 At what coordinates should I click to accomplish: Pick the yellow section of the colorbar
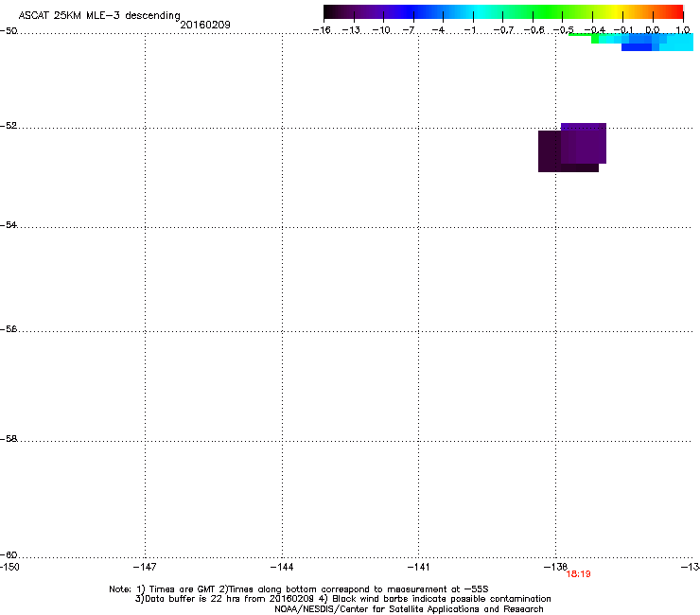(x=618, y=11)
